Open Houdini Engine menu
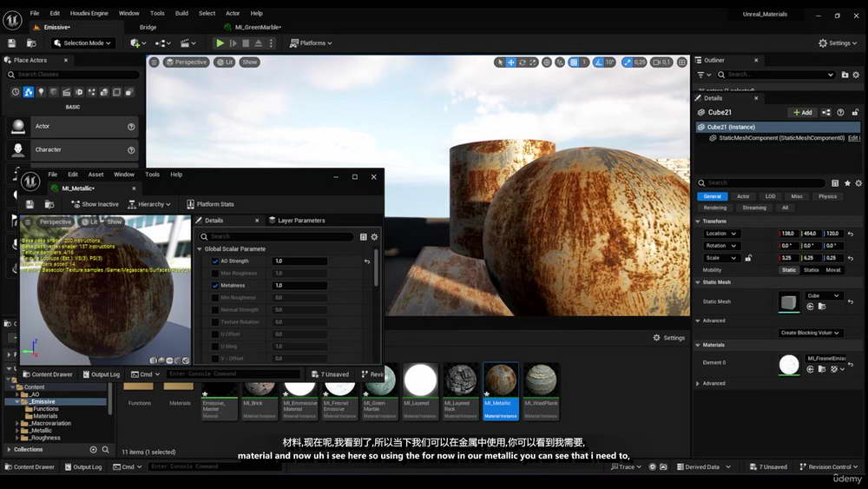868x489 pixels. (89, 13)
